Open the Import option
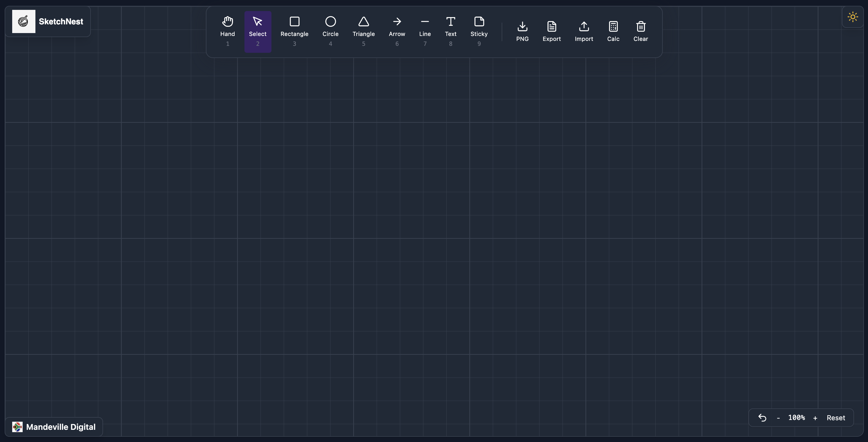 tap(584, 31)
